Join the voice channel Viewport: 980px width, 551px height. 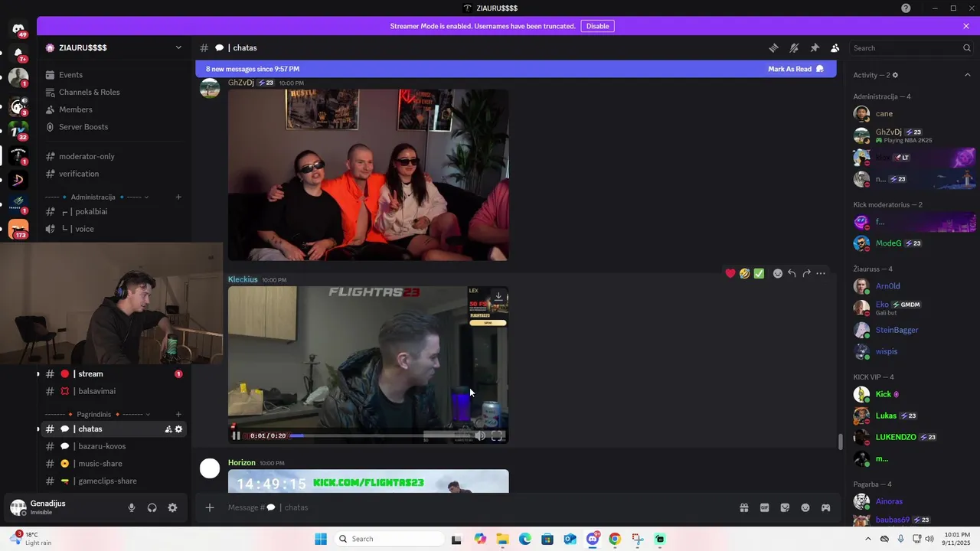click(114, 229)
